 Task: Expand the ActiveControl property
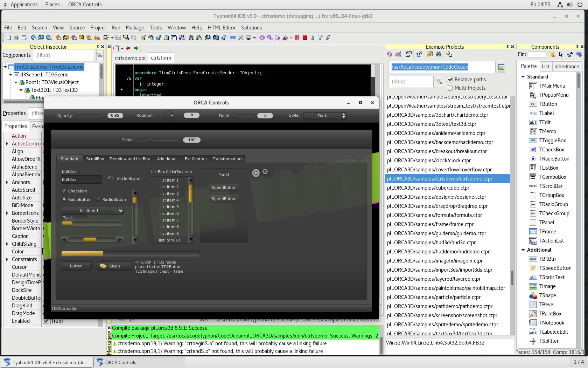coord(7,144)
